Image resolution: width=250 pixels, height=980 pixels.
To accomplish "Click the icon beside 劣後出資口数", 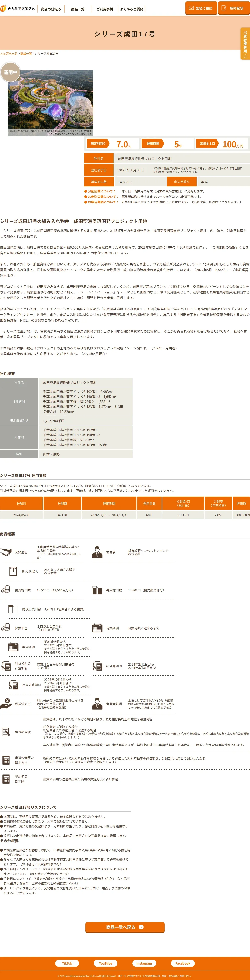I will 13,609.
